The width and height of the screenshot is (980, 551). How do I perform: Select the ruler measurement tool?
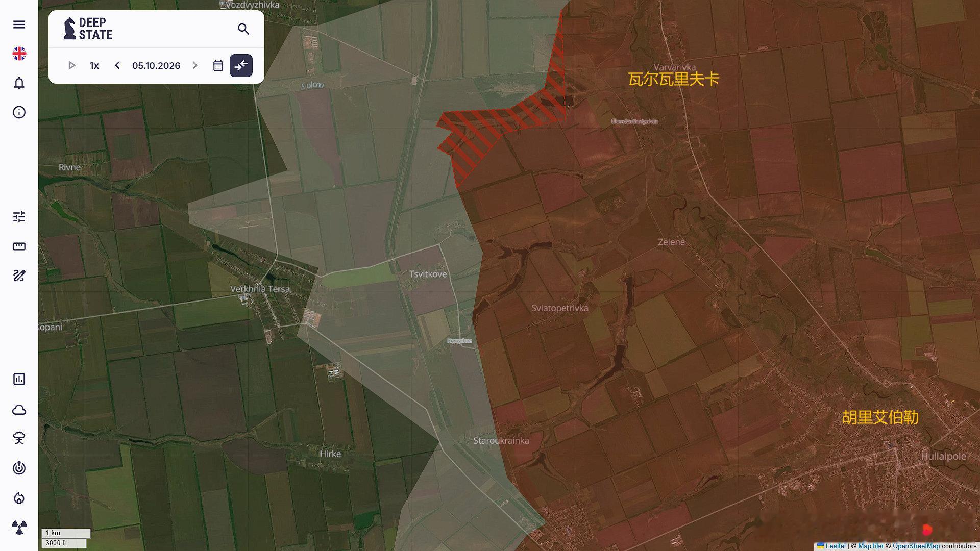(x=19, y=246)
